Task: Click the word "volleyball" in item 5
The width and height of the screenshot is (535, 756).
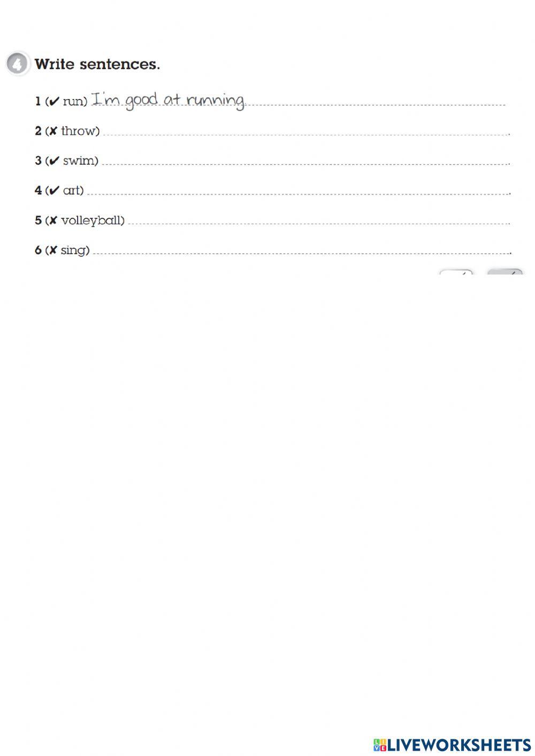Action: (93, 220)
